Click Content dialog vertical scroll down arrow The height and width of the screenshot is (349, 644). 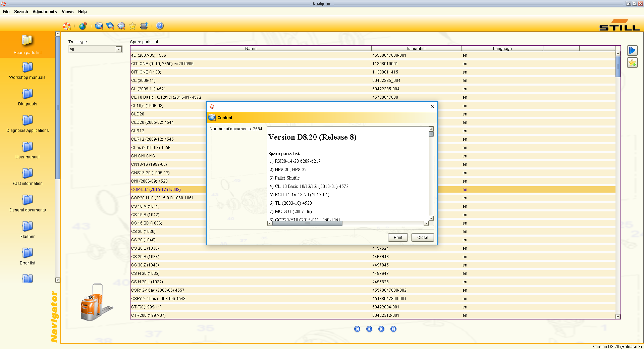click(x=431, y=218)
